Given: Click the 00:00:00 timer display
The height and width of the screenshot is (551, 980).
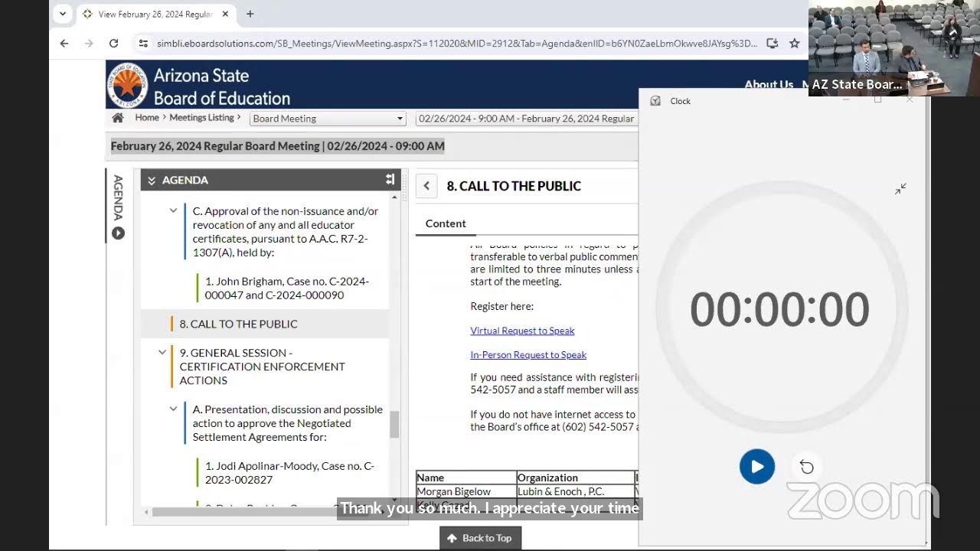Looking at the screenshot, I should [x=779, y=310].
